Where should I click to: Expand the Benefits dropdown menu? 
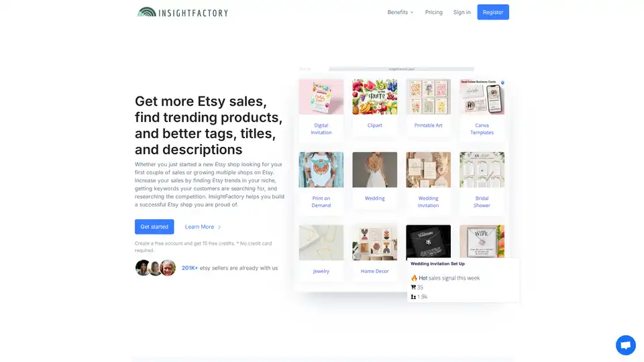400,12
